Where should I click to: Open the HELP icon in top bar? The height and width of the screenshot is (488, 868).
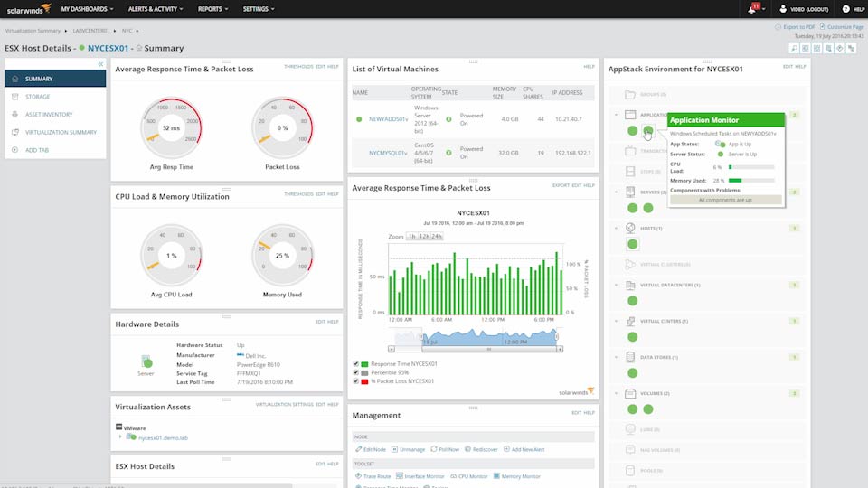pos(846,9)
